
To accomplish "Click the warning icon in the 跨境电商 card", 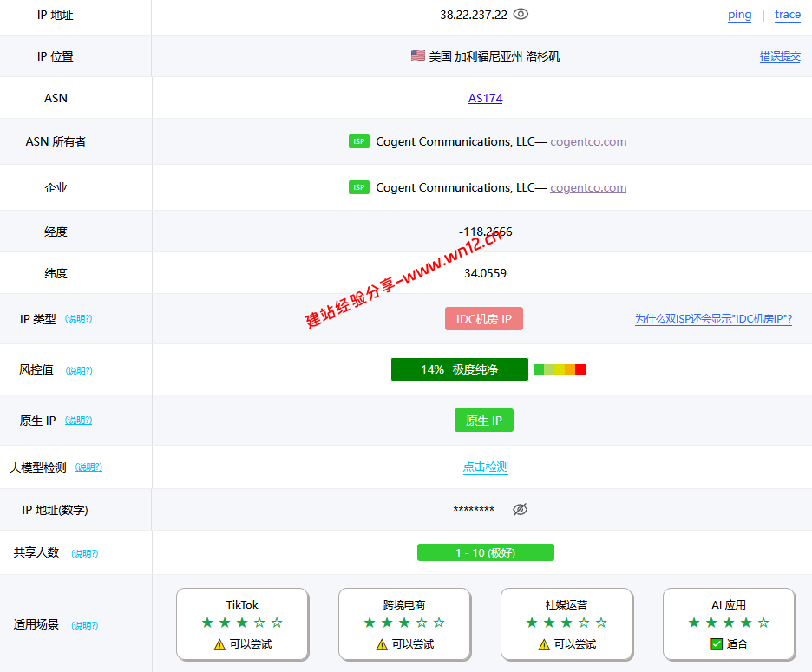I will click(382, 644).
